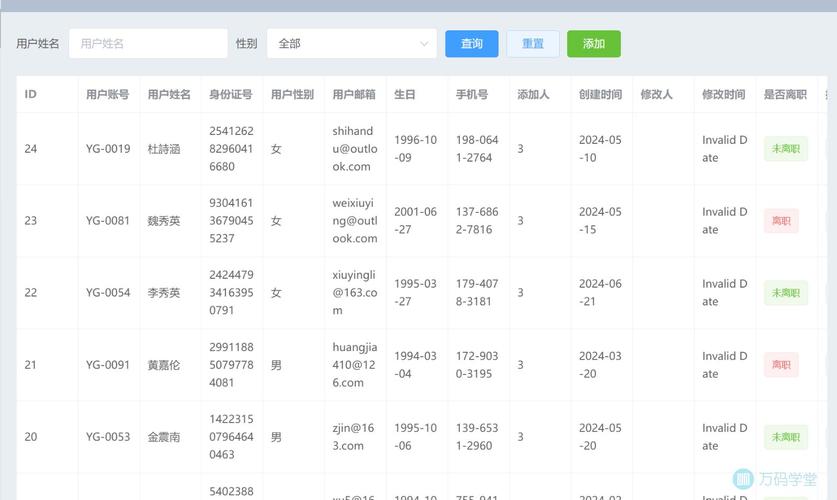Click the blue 查询 button
837x500 pixels.
(x=472, y=44)
